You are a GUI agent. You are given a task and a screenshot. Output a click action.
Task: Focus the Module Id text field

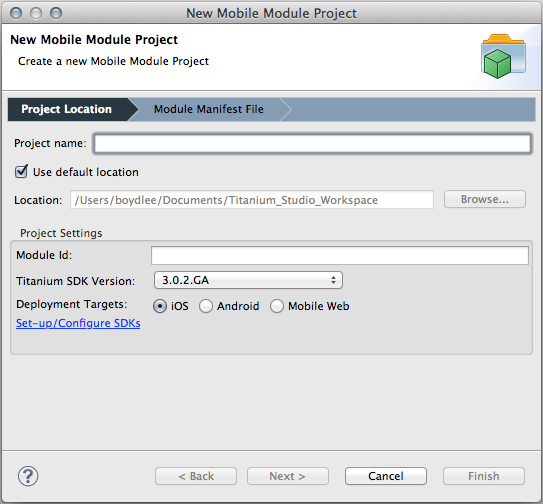(340, 255)
